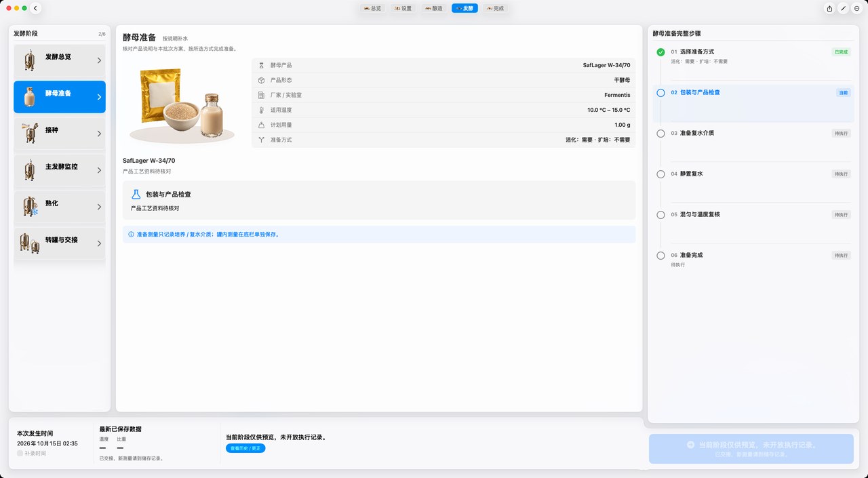
Task: Click the 按说明补水 label beside the title
Action: point(175,39)
